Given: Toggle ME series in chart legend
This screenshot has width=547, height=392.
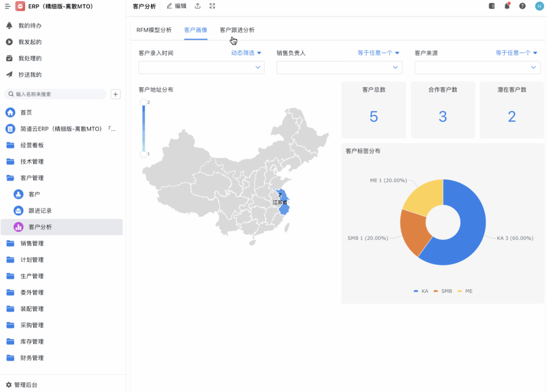Looking at the screenshot, I should click(x=465, y=291).
